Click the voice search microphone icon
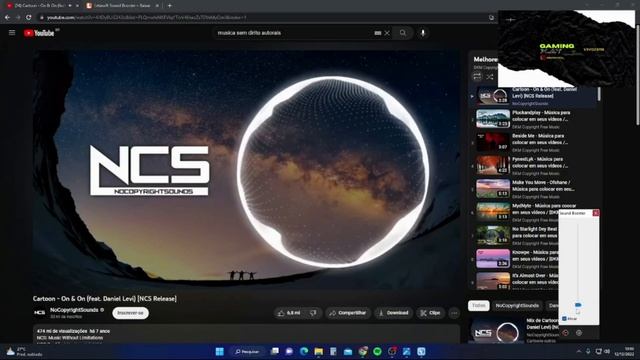The image size is (640, 360). 423,33
